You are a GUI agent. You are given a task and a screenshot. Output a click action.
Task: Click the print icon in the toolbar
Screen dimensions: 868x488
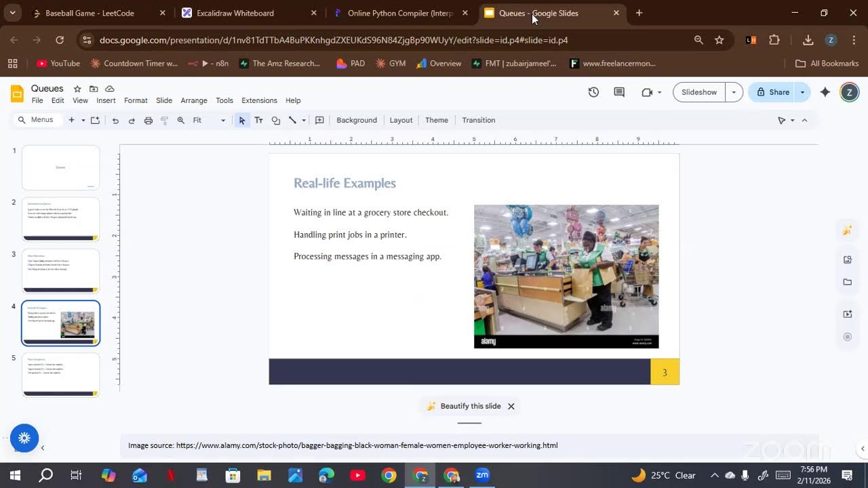(149, 121)
